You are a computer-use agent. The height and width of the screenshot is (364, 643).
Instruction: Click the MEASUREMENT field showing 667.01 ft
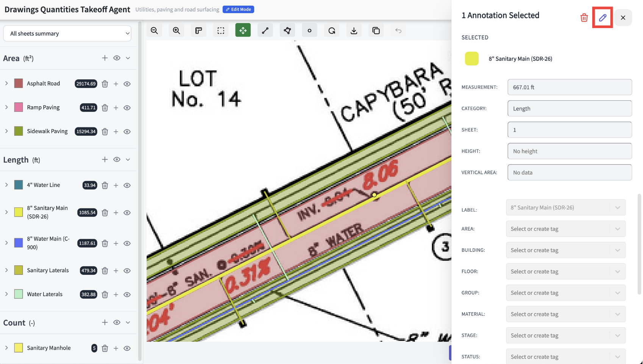tap(570, 87)
